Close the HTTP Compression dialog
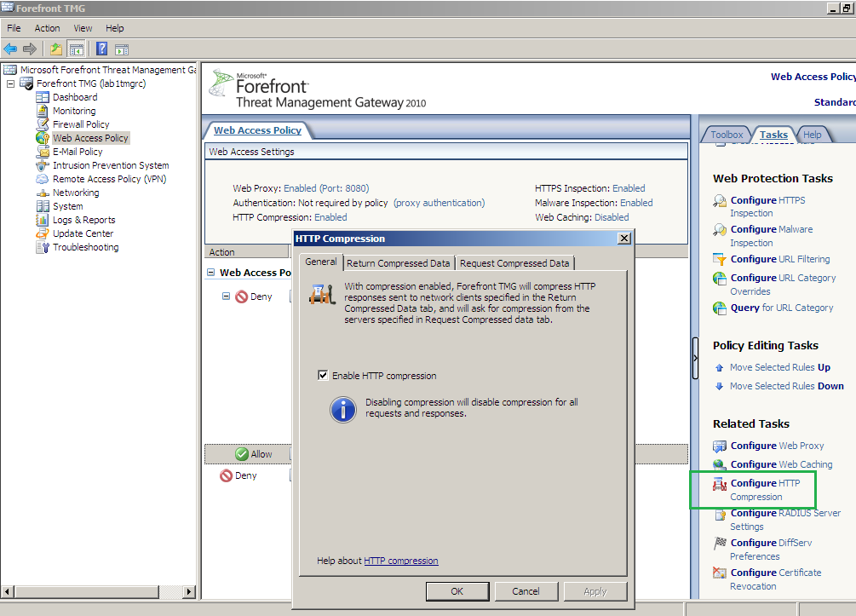Image resolution: width=856 pixels, height=616 pixels. pos(624,238)
